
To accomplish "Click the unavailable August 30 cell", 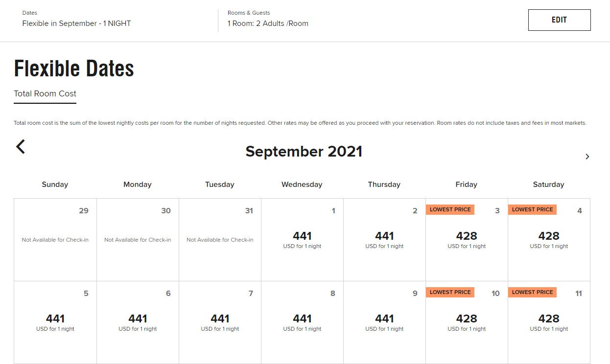I will click(x=138, y=240).
